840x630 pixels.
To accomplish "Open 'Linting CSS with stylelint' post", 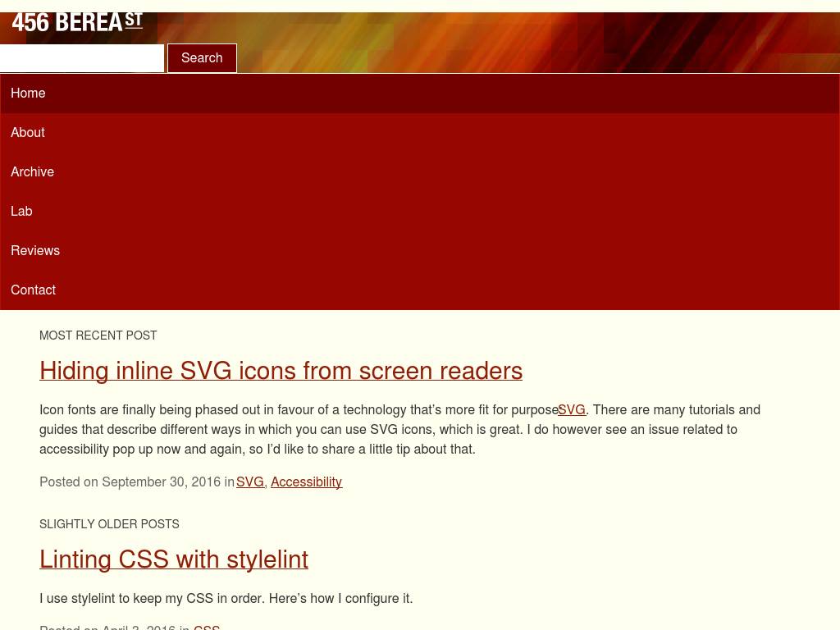I will [x=174, y=559].
